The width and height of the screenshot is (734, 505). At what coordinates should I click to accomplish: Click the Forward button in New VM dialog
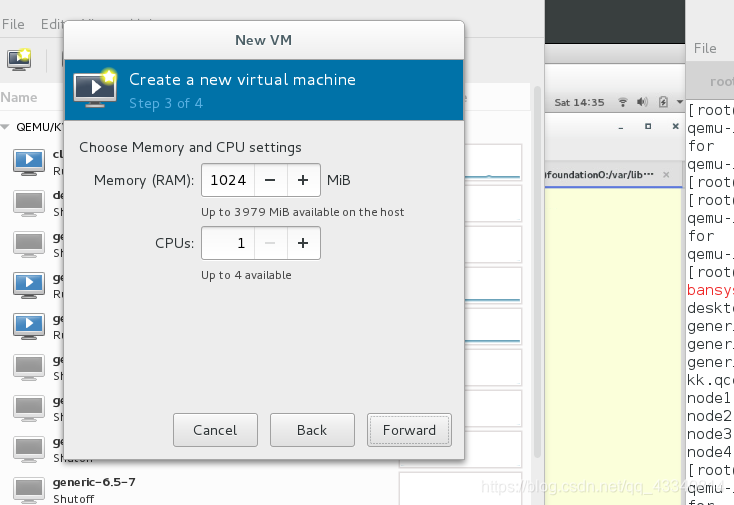[x=409, y=430]
